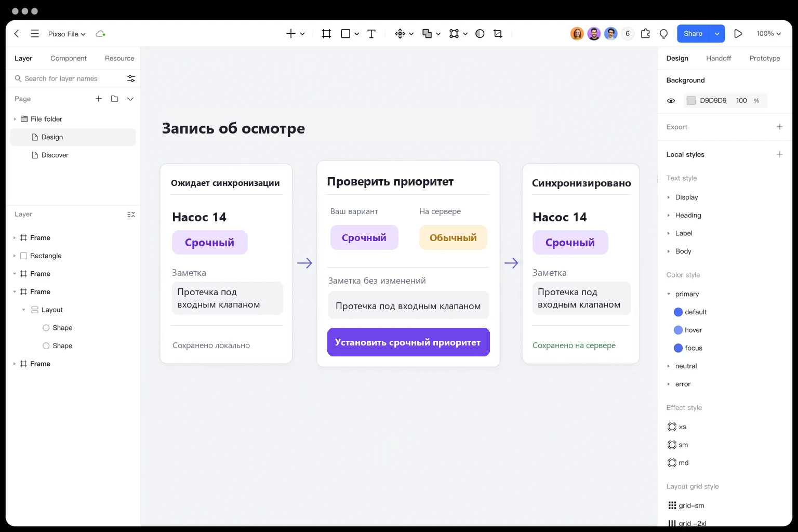Select the Design tab in right panel
The width and height of the screenshot is (798, 532).
click(x=677, y=58)
